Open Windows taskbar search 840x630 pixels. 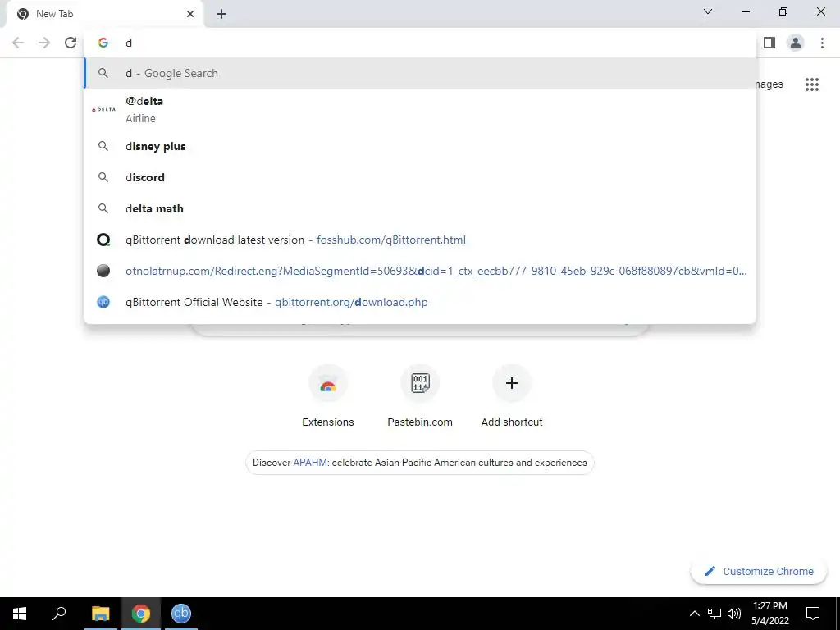[x=59, y=614]
